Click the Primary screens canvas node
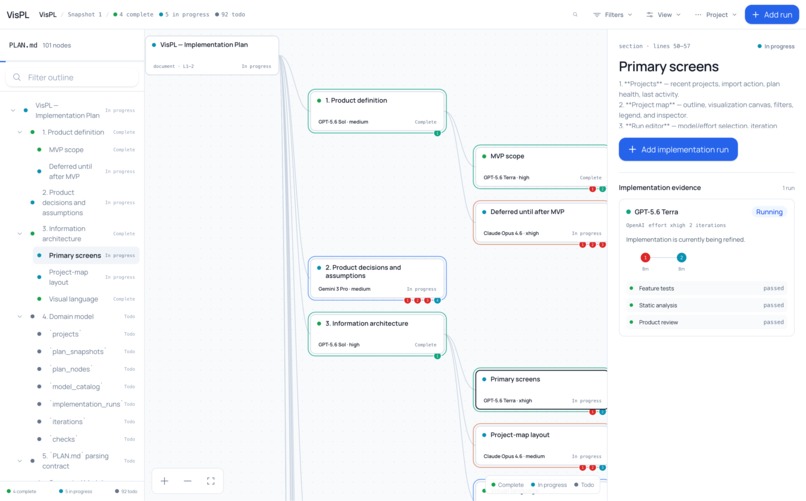 (x=540, y=389)
